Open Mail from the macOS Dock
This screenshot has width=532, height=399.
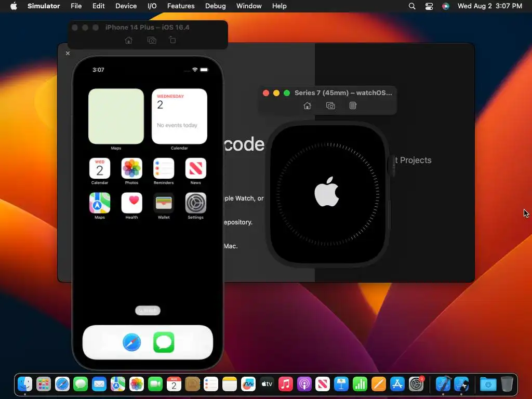[x=99, y=384]
